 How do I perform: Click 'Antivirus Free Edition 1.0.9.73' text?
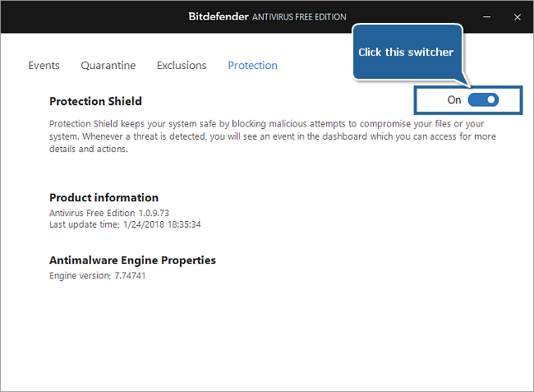tap(109, 213)
